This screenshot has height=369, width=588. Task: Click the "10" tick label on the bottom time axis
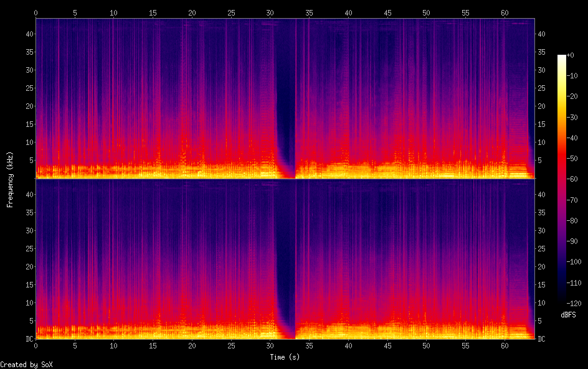[x=113, y=346]
